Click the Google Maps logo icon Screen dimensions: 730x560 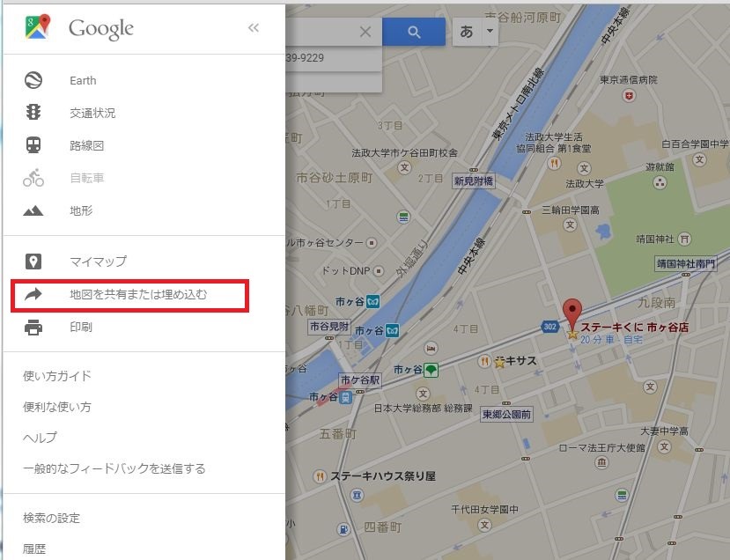38,26
